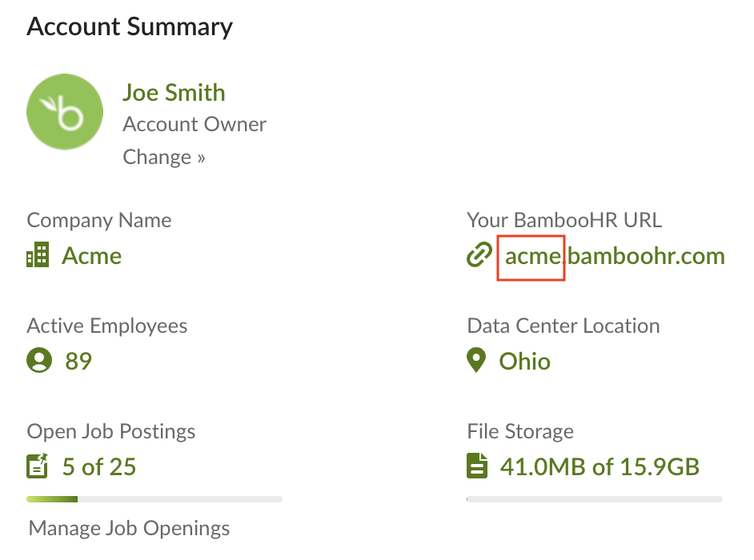Open the acme.bamboohr.com URL

pos(614,256)
